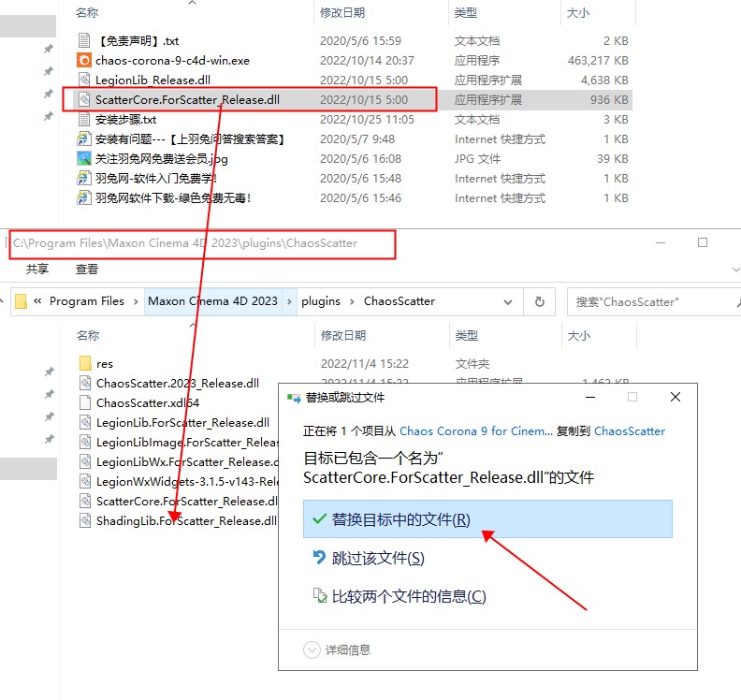The width and height of the screenshot is (741, 700).
Task: Sort ChaosScatter window by 类型 column
Action: [x=467, y=336]
